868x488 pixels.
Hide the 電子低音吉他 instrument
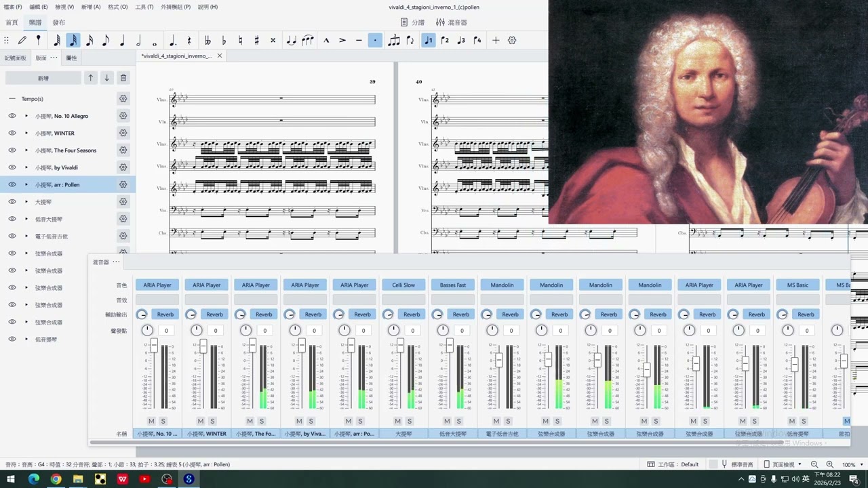12,237
